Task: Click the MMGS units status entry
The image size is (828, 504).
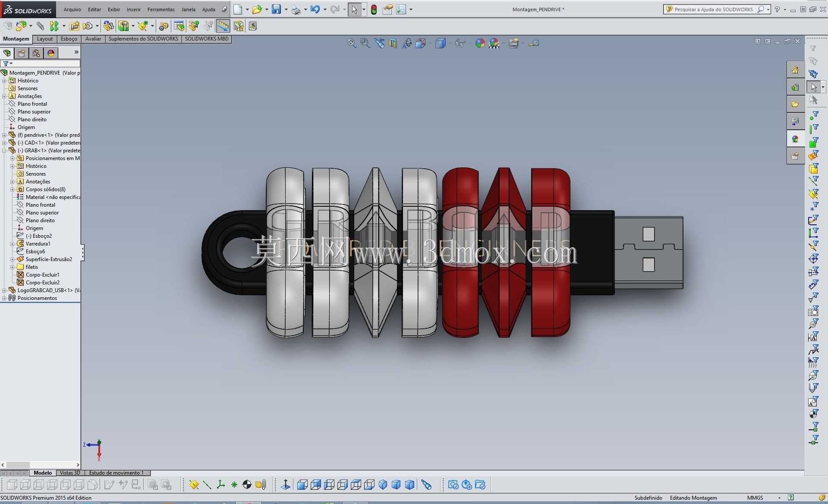Action: tap(755, 498)
